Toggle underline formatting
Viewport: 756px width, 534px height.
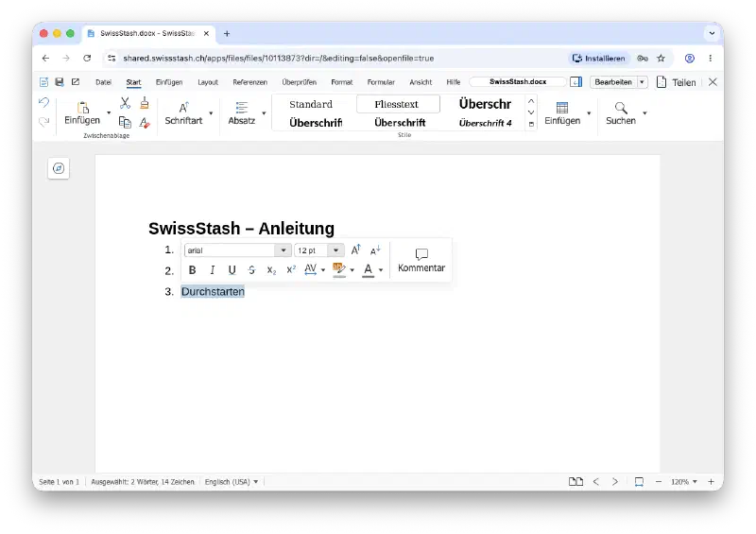pos(232,270)
